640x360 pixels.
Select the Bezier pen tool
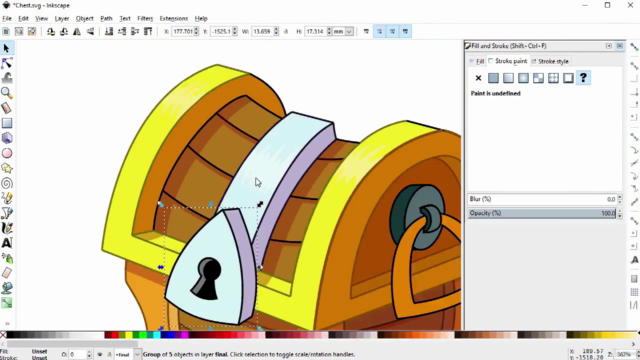pos(7,213)
